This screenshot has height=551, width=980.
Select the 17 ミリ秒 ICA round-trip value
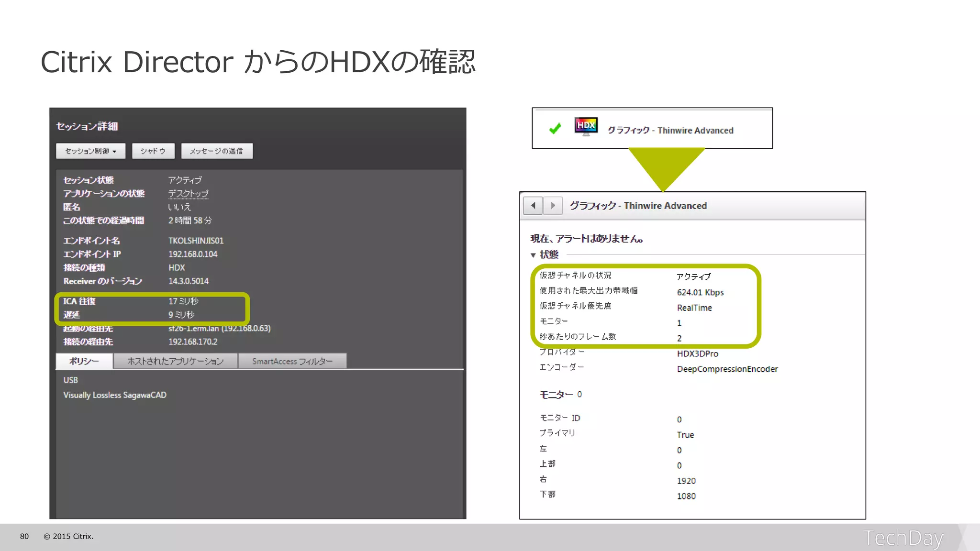[x=183, y=301]
